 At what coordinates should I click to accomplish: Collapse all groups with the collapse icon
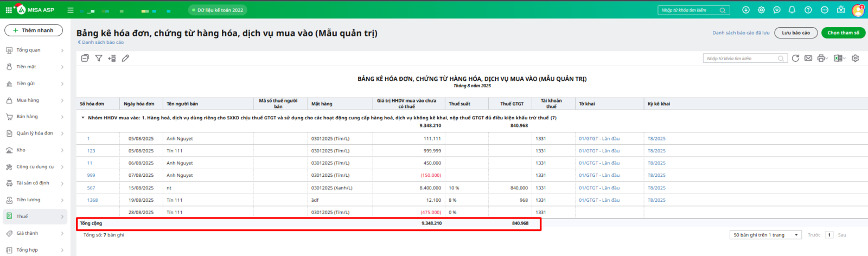pyautogui.click(x=85, y=58)
